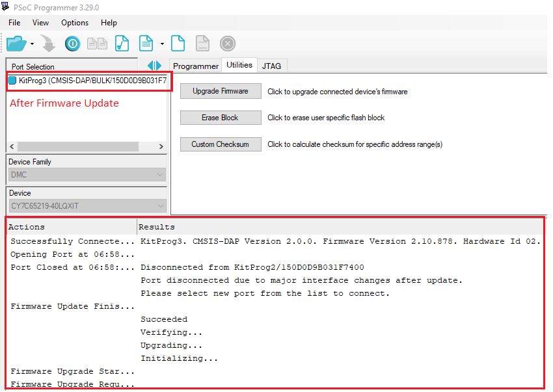Image resolution: width=553 pixels, height=392 pixels.
Task: Click the Erase Block button
Action: [x=221, y=118]
